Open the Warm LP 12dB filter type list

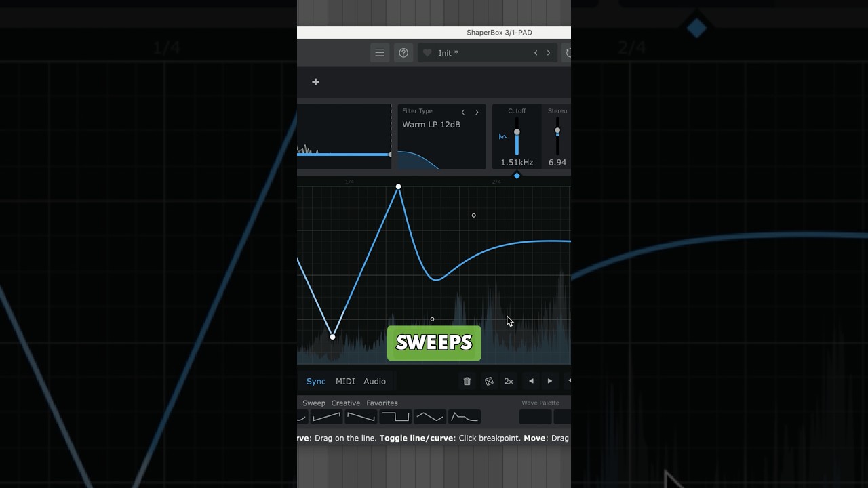click(431, 125)
